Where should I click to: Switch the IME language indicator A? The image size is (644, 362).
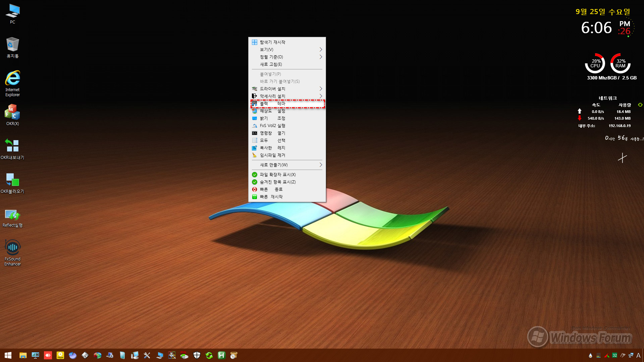(x=638, y=355)
